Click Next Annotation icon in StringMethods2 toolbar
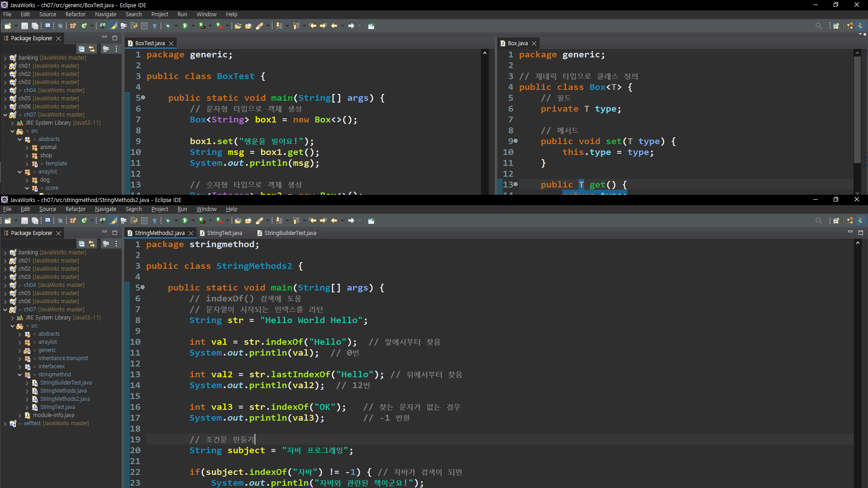The width and height of the screenshot is (868, 488). pos(279,221)
